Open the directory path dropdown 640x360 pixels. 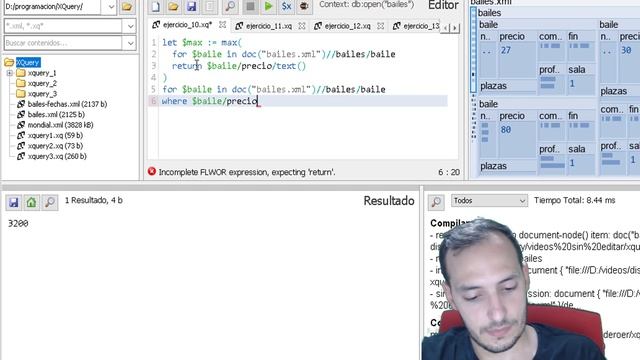coord(111,7)
